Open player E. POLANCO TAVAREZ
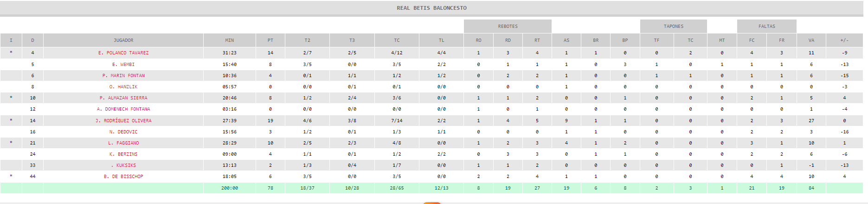 pos(123,53)
